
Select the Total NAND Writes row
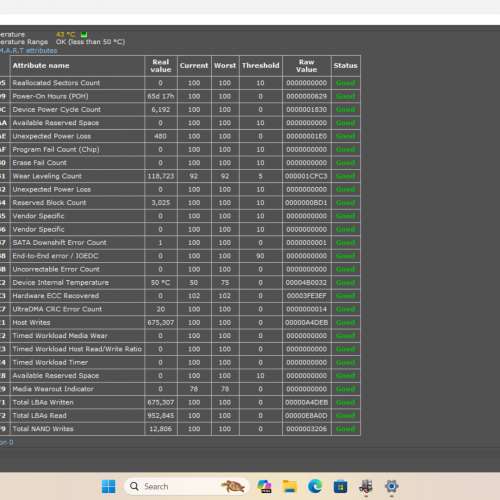180,429
